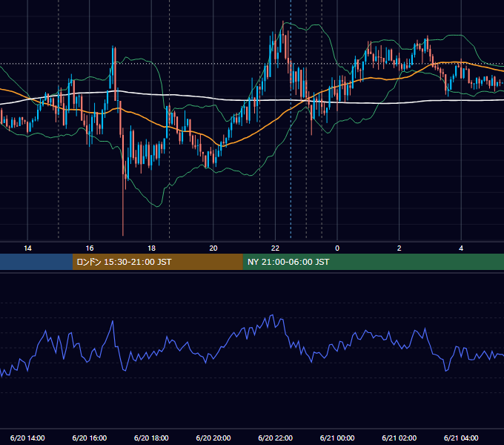Viewport: 504px width, 445px height.
Task: Click the blue session bar before London
Action: click(x=36, y=262)
